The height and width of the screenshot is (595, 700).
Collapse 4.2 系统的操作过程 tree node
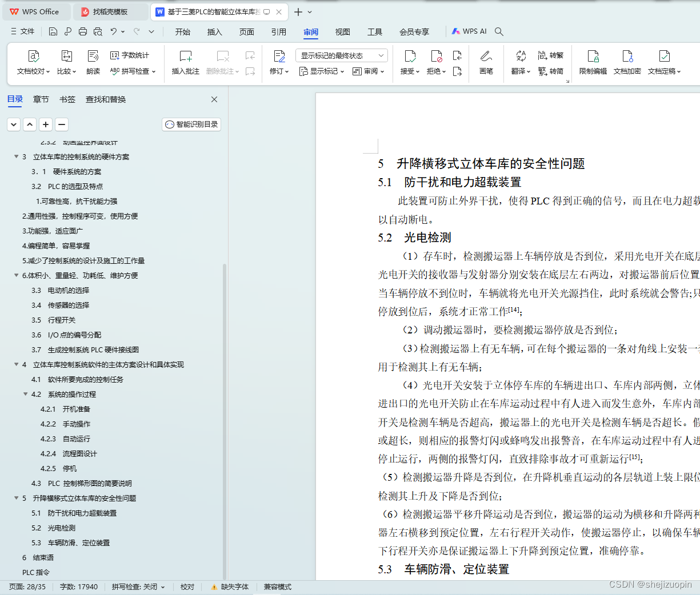[x=25, y=394]
